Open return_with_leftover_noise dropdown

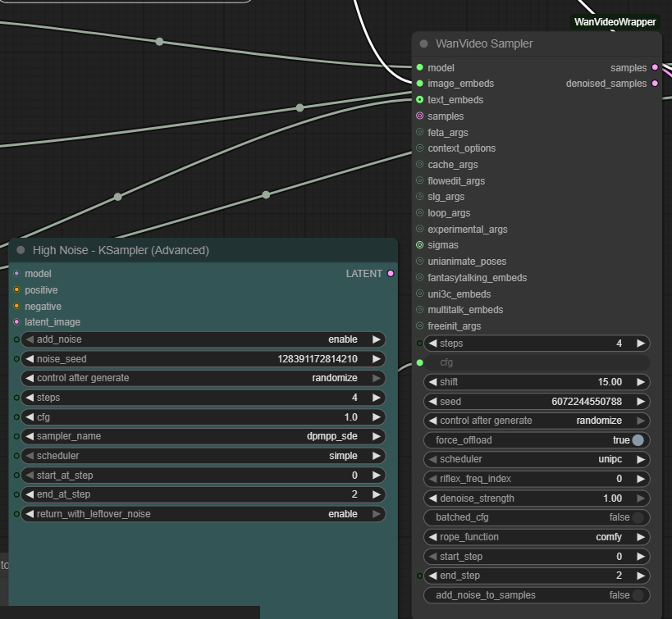203,513
